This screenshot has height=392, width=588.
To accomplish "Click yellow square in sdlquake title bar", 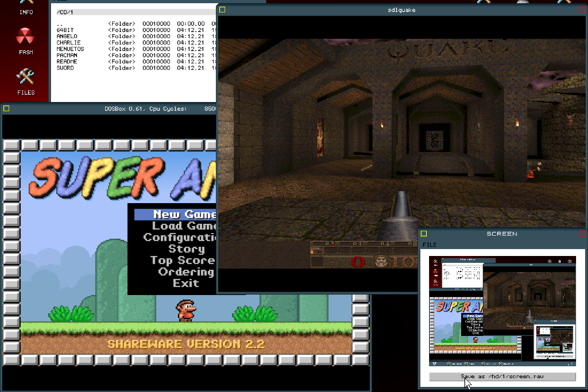I will pos(222,10).
